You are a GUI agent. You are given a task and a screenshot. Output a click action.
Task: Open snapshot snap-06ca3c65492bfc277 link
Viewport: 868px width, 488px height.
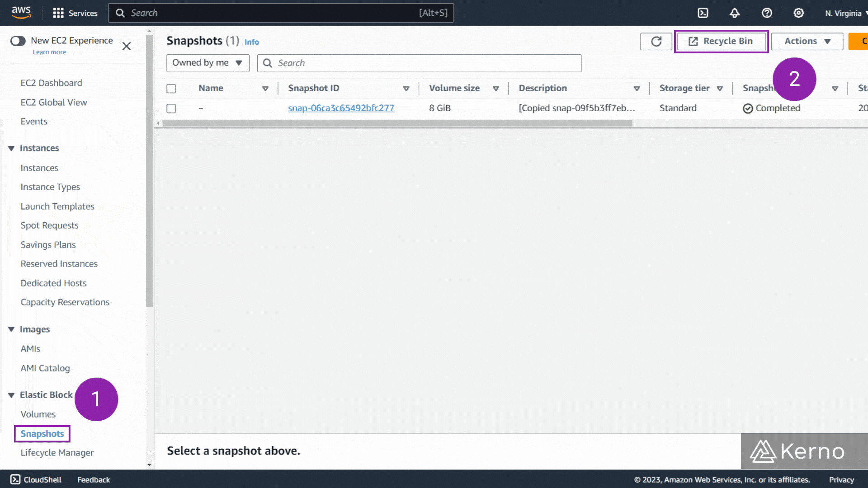click(x=341, y=108)
